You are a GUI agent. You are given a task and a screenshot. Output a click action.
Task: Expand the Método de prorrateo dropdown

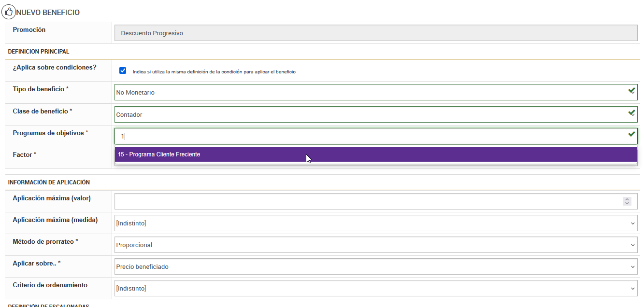[376, 245]
